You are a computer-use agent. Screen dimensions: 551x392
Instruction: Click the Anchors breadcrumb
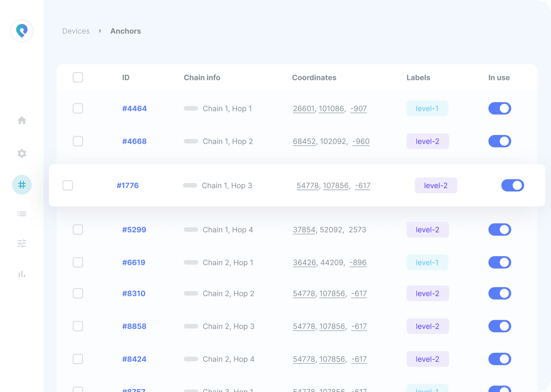pos(125,31)
